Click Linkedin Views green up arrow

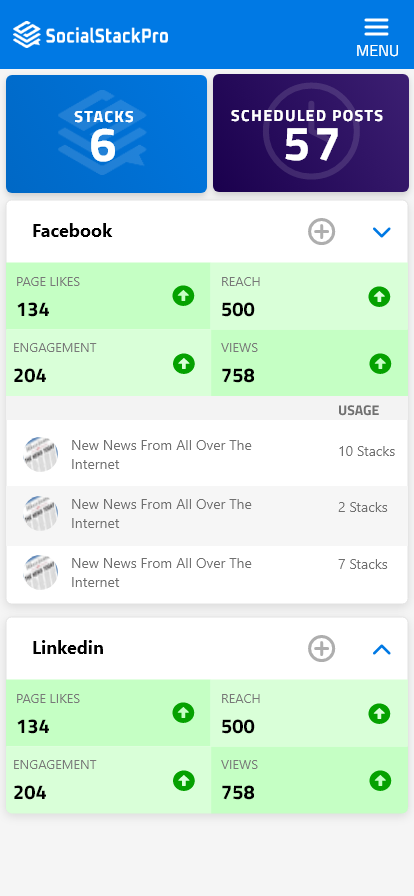point(380,781)
